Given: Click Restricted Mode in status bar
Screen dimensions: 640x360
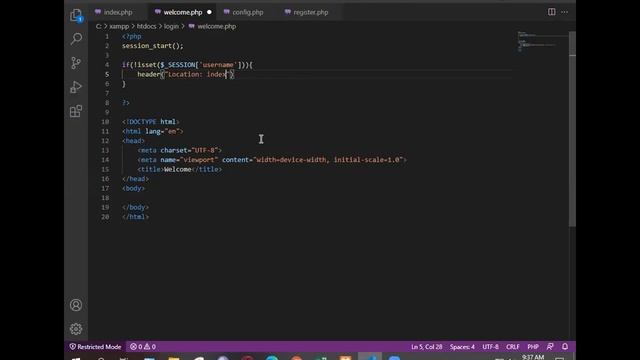Looking at the screenshot, I should (x=95, y=347).
